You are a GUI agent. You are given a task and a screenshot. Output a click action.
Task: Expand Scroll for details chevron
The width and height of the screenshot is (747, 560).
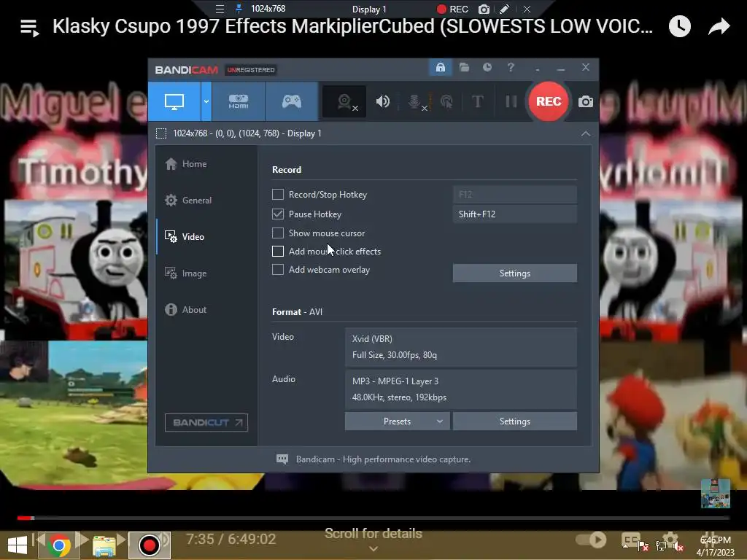tap(373, 549)
